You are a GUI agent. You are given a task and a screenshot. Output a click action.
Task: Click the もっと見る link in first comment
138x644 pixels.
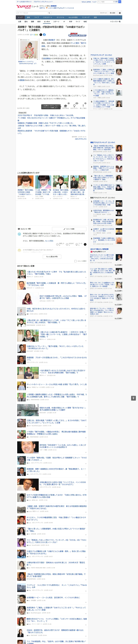[x=49, y=241]
